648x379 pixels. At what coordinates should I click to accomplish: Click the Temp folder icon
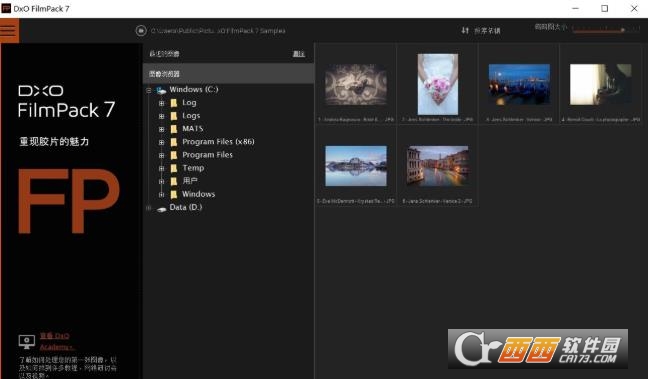point(174,169)
